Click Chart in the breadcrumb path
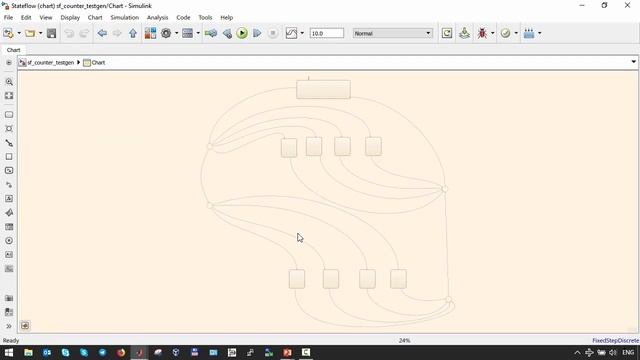Image resolution: width=640 pixels, height=360 pixels. (x=98, y=62)
